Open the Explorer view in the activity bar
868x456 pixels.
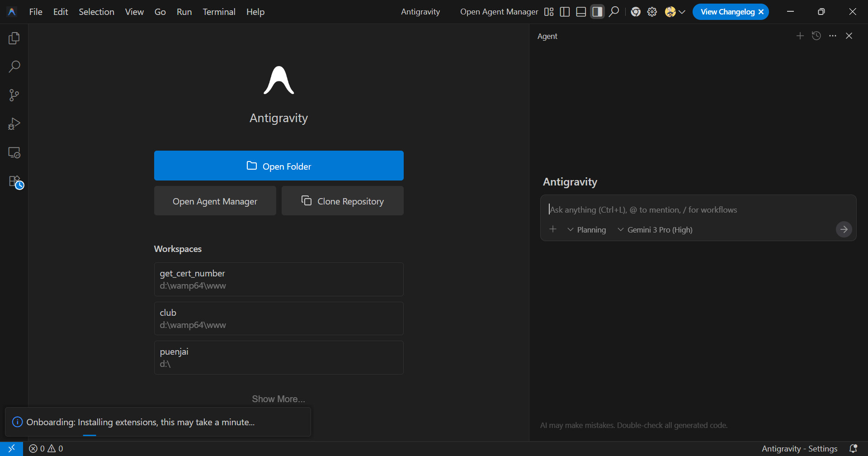pyautogui.click(x=14, y=38)
